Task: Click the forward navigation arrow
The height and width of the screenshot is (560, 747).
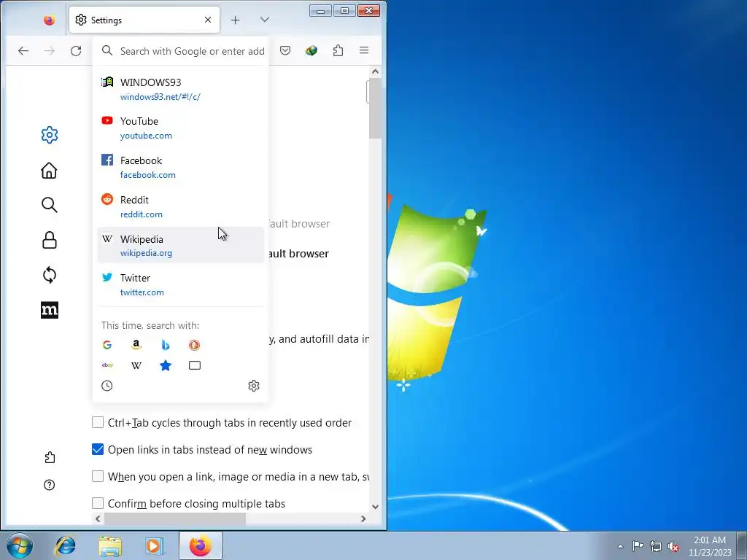Action: pos(50,50)
